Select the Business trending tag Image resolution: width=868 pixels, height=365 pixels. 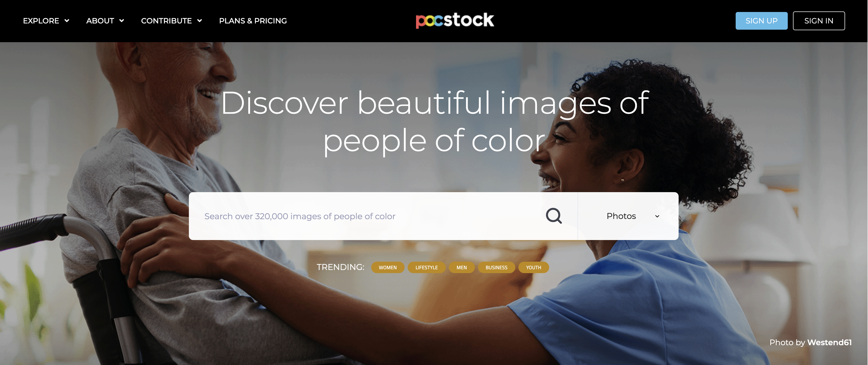tap(496, 267)
